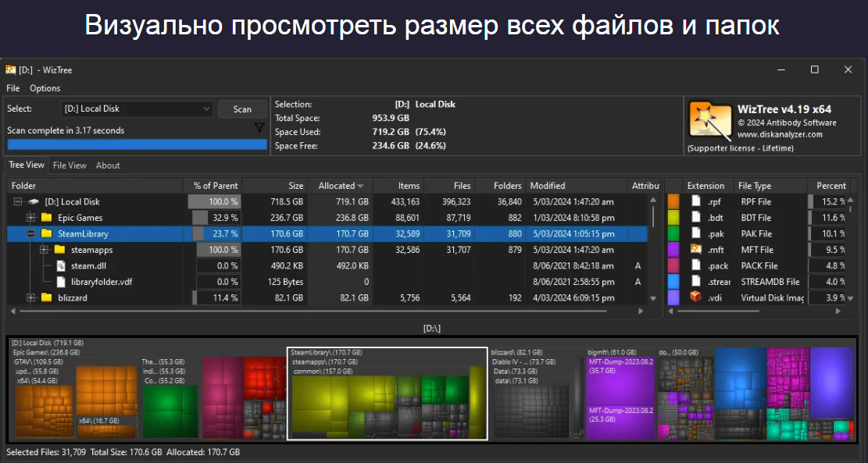The height and width of the screenshot is (463, 868).
Task: Click the .vdi virtual disk icon
Action: coord(696,297)
